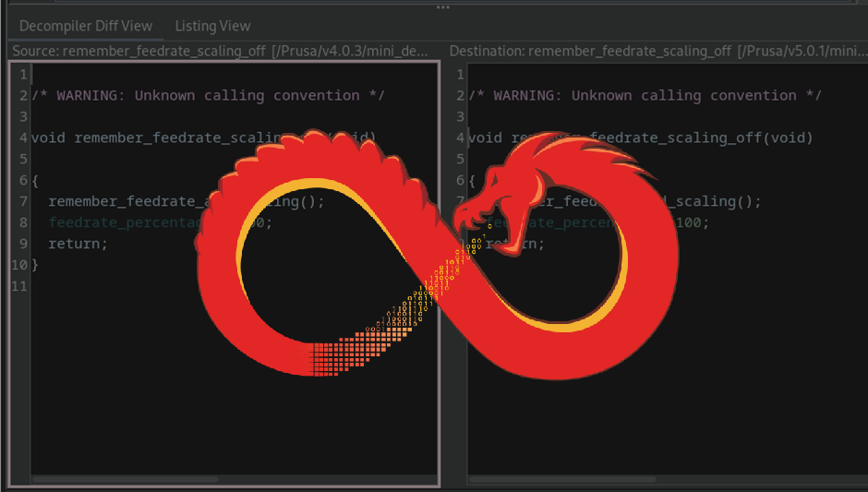This screenshot has width=868, height=492.
Task: Click '_scaling();' call in destination line 7
Action: click(x=714, y=201)
